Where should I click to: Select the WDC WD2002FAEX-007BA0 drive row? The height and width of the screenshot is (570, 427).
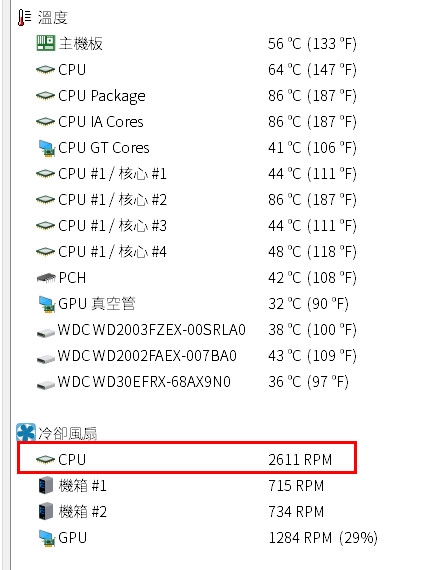(196, 356)
